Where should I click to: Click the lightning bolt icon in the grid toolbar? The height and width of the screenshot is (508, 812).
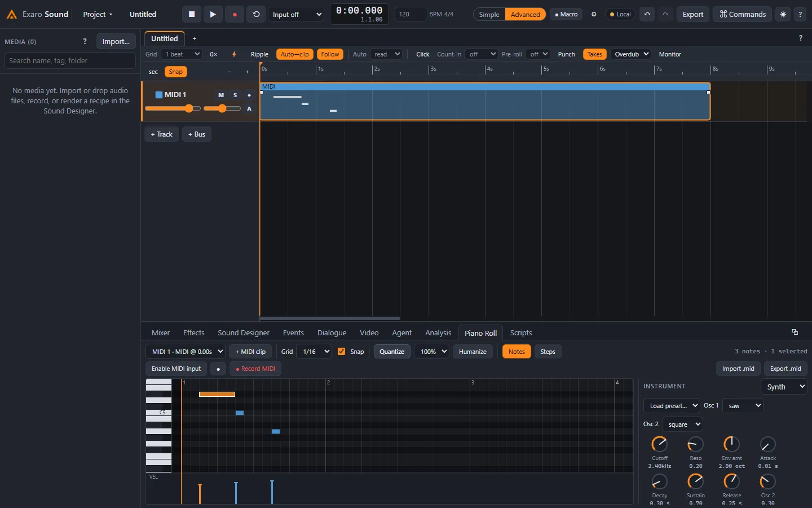(x=234, y=54)
